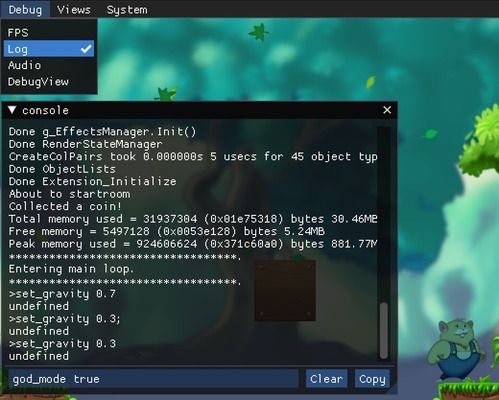Open the DebugView option
This screenshot has width=499, height=400.
49,82
